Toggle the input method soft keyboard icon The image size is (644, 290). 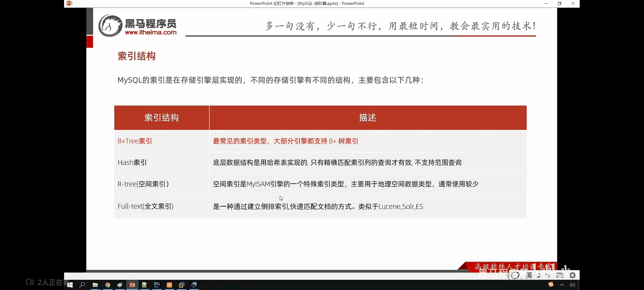(560, 275)
